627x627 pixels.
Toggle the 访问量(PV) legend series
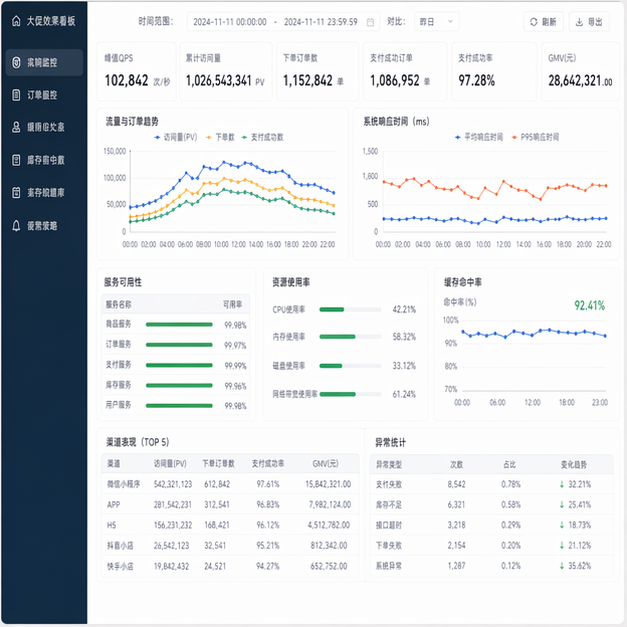tap(176, 137)
